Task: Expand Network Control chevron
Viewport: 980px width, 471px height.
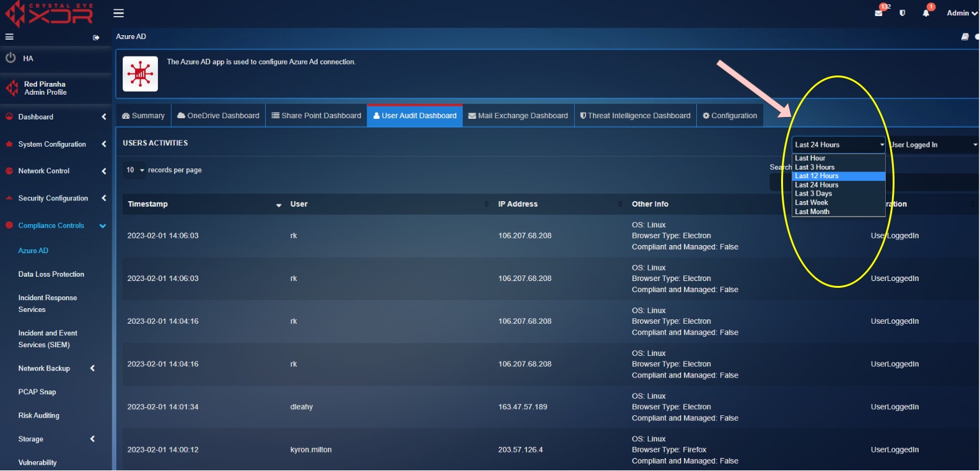Action: pyautogui.click(x=103, y=171)
